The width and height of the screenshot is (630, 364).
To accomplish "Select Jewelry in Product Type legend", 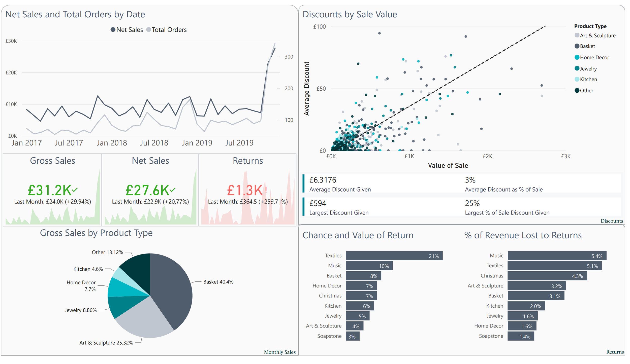I will [588, 68].
